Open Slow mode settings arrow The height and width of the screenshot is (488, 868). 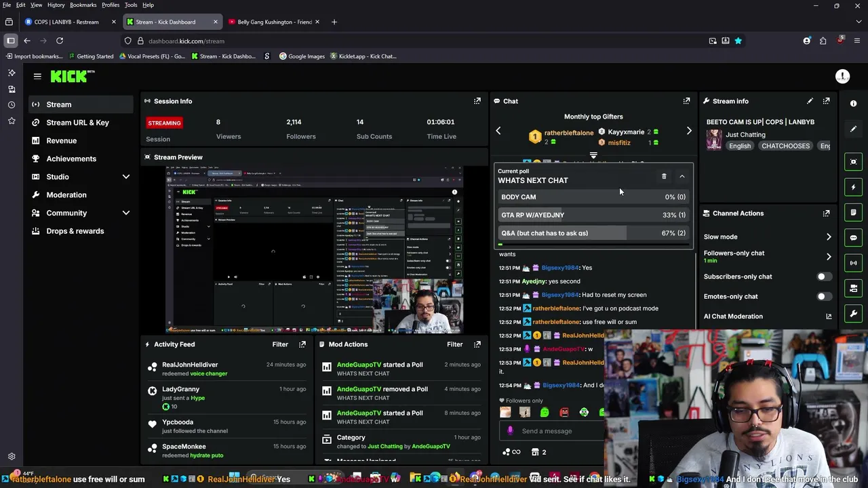[829, 237]
